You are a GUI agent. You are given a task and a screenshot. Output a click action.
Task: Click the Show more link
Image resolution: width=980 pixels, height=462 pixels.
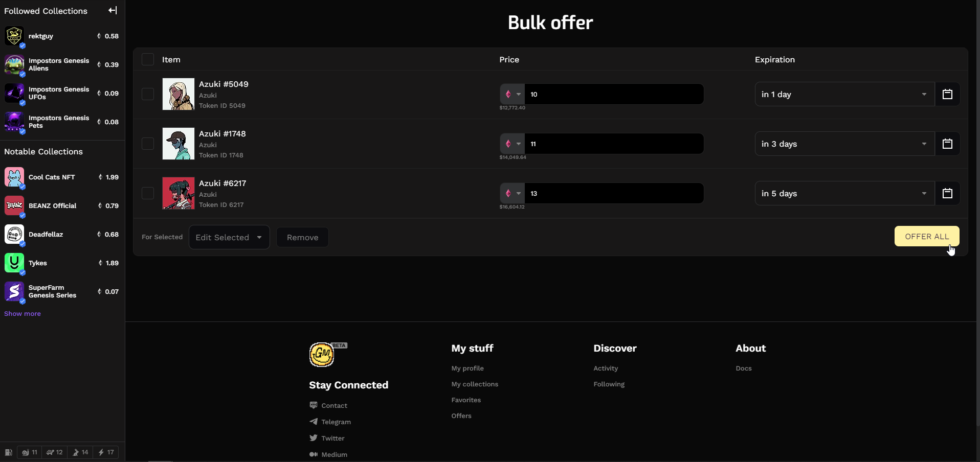pyautogui.click(x=23, y=314)
